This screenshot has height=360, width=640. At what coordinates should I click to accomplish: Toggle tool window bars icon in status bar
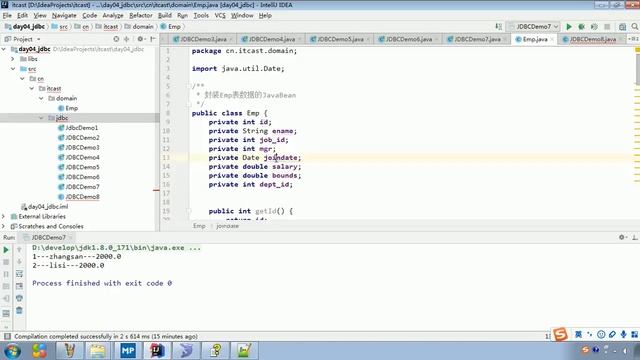tap(7, 336)
